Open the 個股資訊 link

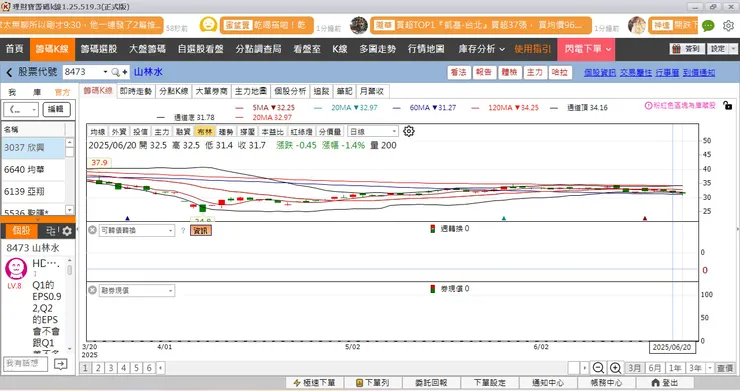click(x=600, y=72)
